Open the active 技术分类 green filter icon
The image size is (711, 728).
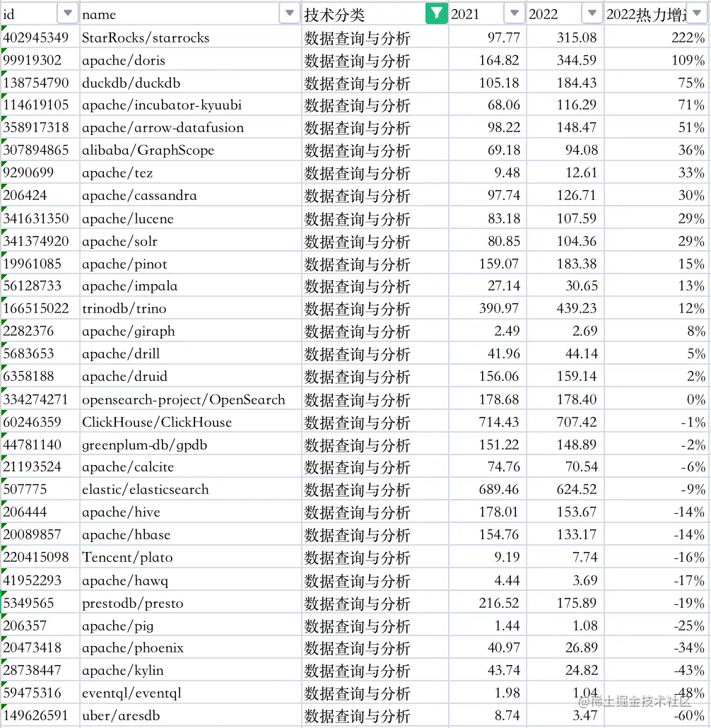pyautogui.click(x=436, y=13)
